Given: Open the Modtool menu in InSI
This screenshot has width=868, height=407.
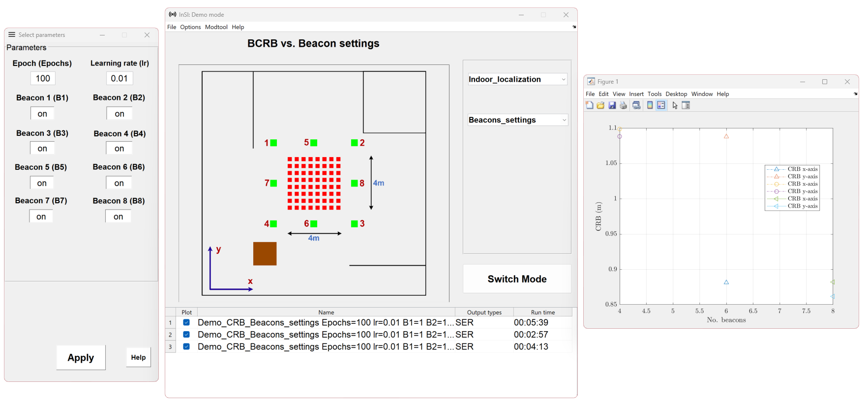Looking at the screenshot, I should [216, 27].
